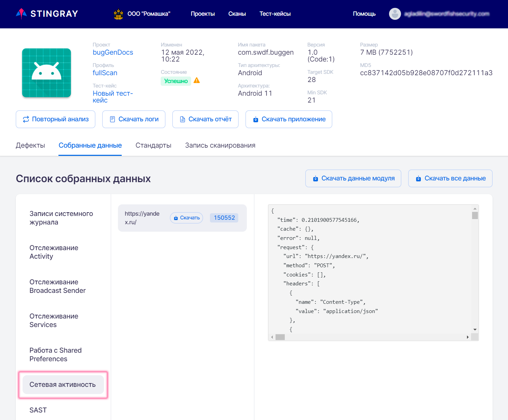Open the Стандарты tab

[x=153, y=145]
